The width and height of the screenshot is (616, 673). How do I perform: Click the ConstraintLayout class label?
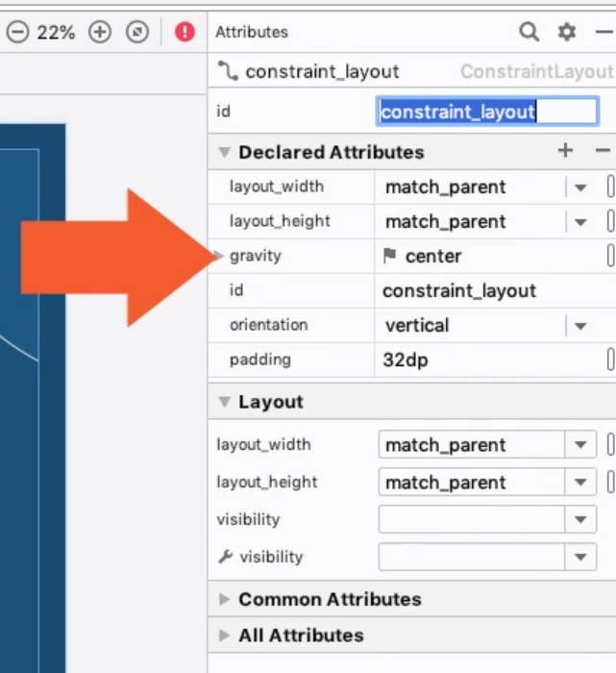(x=537, y=72)
